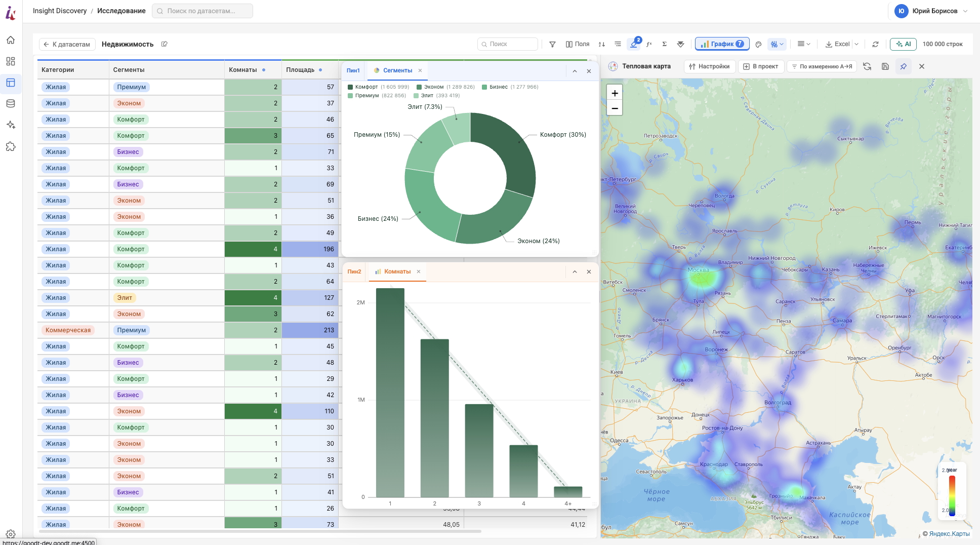Collapse the Комнаты pinned chart panel
Screen dimensions: 980x545
pos(575,272)
